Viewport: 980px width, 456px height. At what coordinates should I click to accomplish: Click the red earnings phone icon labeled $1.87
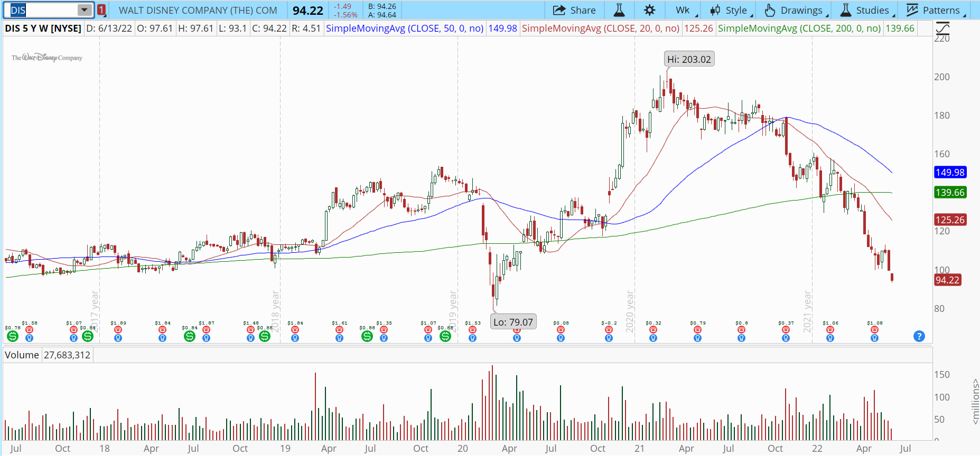[x=207, y=330]
